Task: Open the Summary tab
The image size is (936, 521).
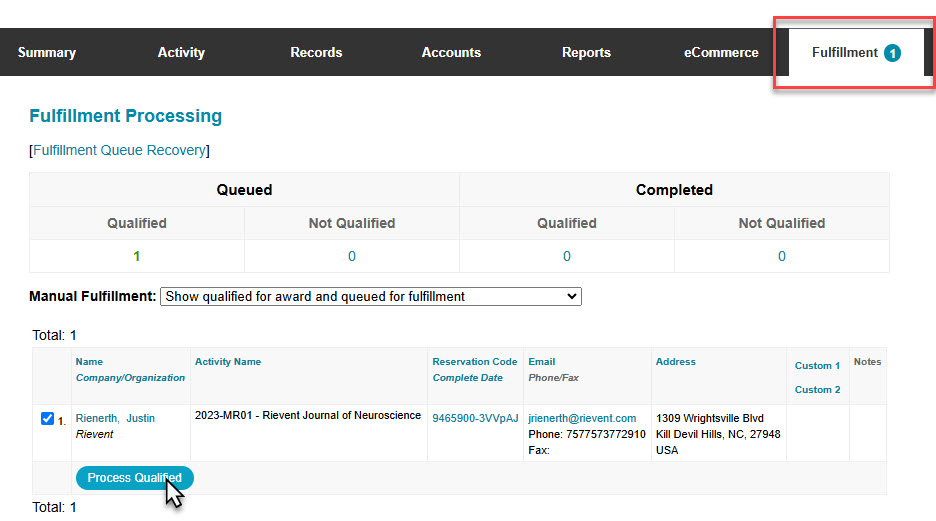Action: click(47, 53)
